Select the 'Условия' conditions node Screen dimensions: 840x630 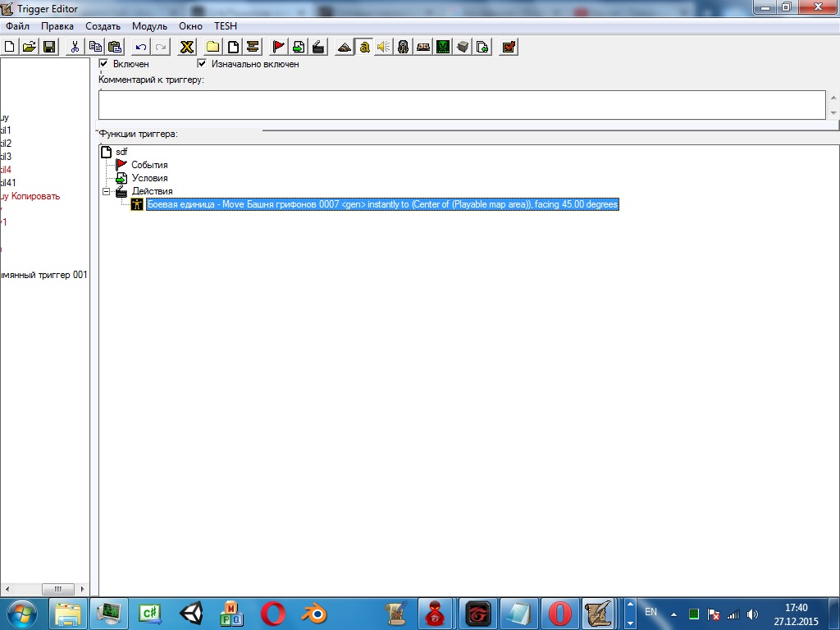[149, 178]
